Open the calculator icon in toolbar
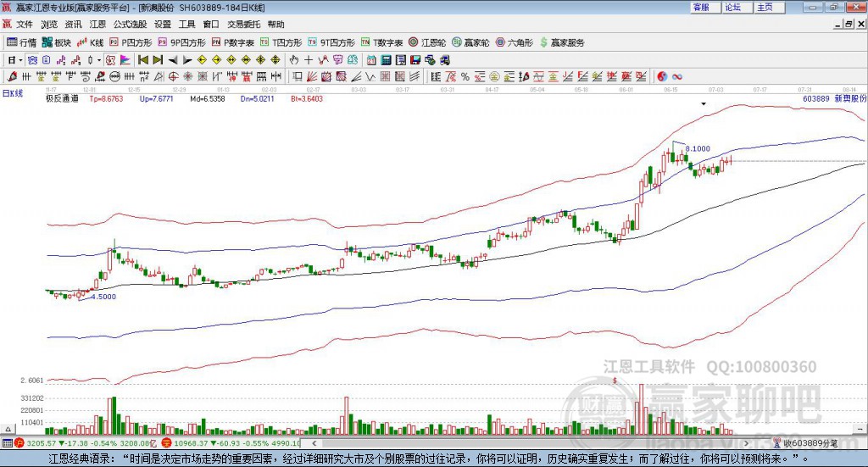This screenshot has height=467, width=868. click(386, 60)
